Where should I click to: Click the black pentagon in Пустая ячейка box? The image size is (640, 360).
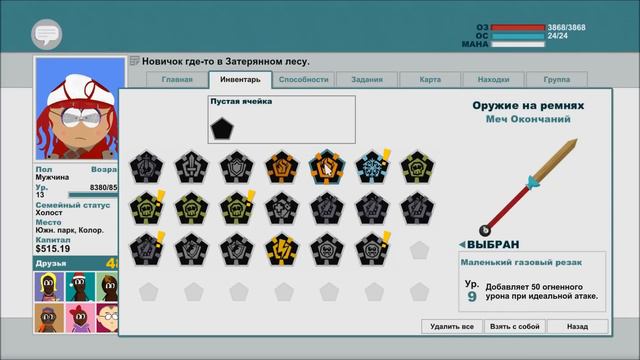[222, 129]
